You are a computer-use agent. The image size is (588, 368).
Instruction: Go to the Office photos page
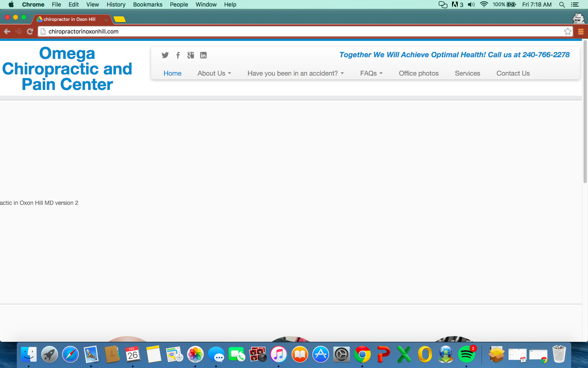pyautogui.click(x=419, y=73)
